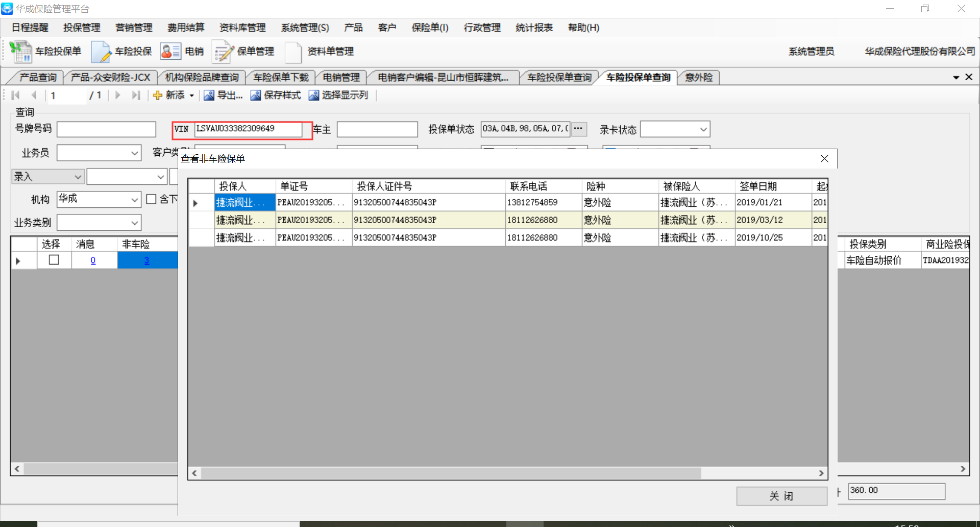
Task: Focus the page number field showing 1
Action: click(x=67, y=95)
